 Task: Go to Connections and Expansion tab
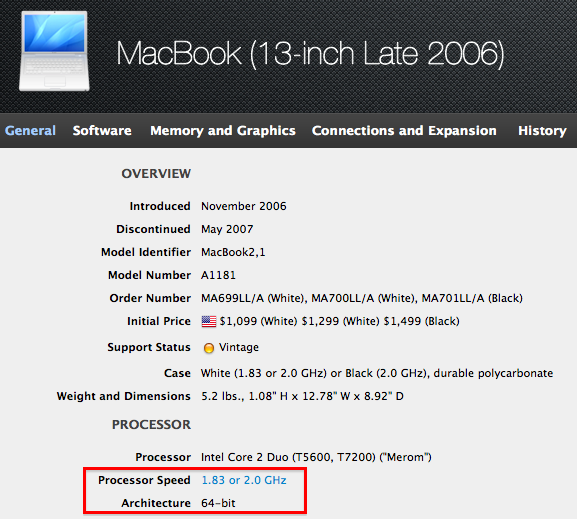tap(404, 131)
